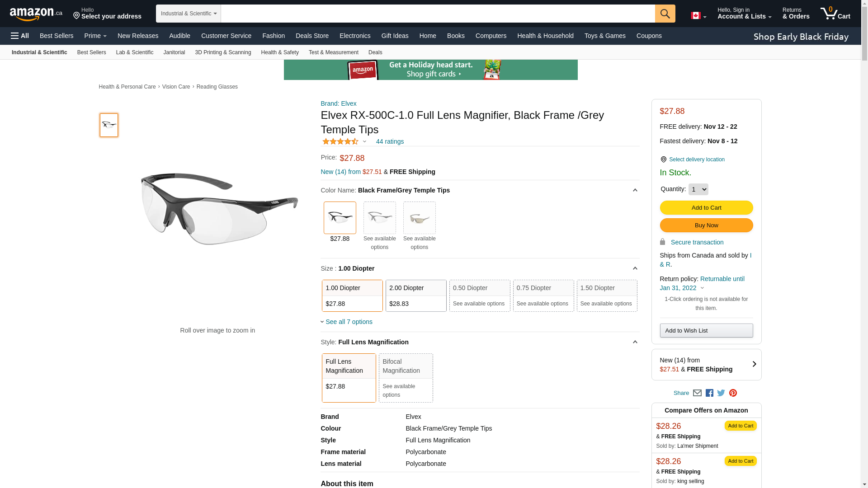The image size is (868, 488).
Task: Open Lab & Scientific subcategory tab
Action: 134,52
